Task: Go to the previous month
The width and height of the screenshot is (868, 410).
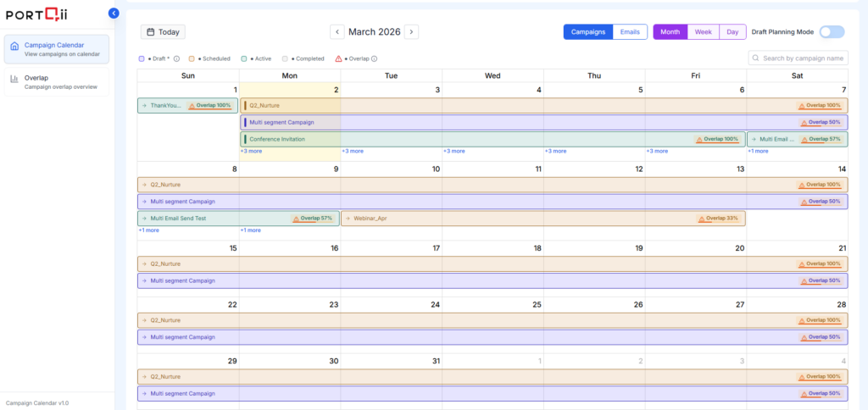Action: click(337, 32)
